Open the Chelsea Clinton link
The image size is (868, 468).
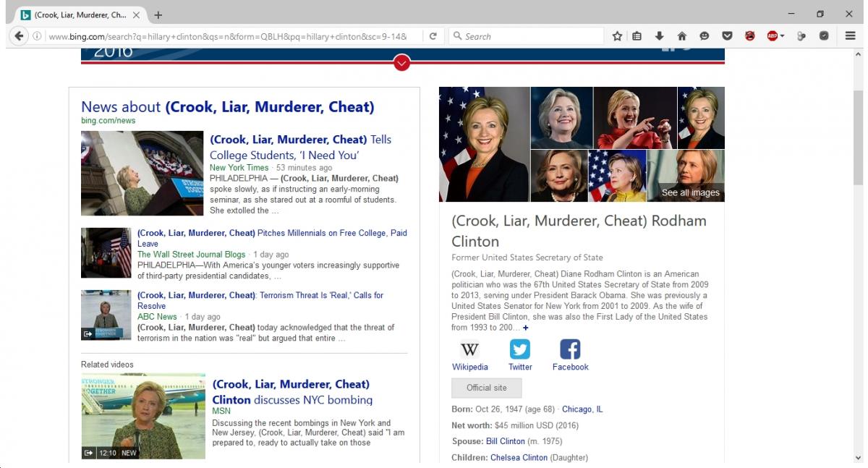click(x=519, y=458)
